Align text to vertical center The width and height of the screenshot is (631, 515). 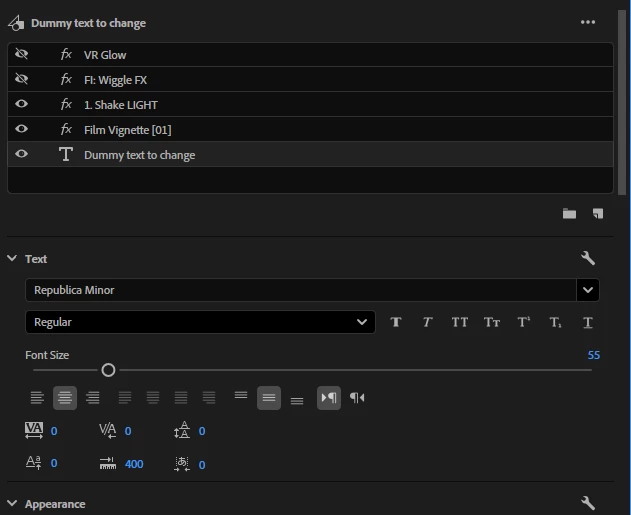[269, 398]
